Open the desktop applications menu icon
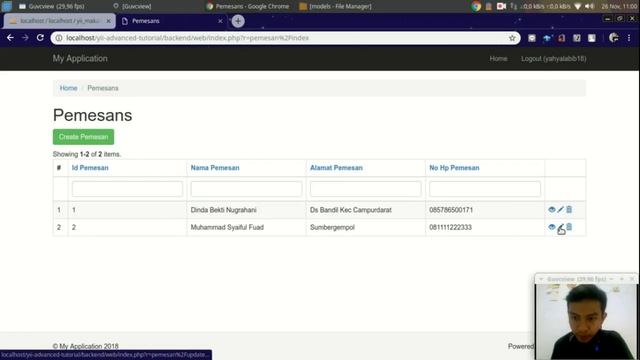Image resolution: width=640 pixels, height=360 pixels. pos(7,6)
